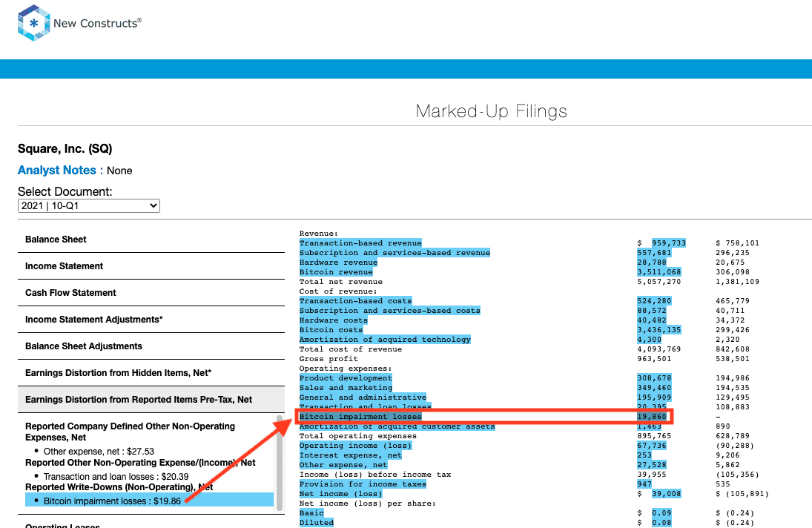Image resolution: width=812 pixels, height=528 pixels.
Task: Select the Bitcoin impairment losses : $19.86 item
Action: 149,501
